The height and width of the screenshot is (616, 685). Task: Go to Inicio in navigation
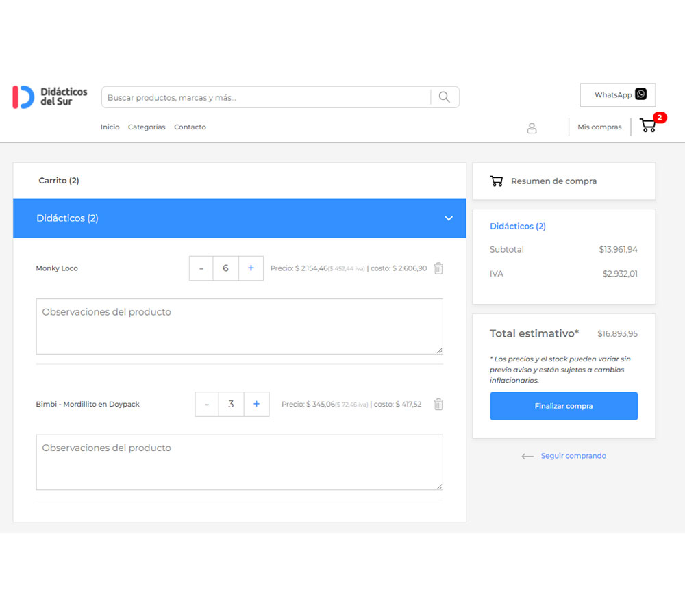tap(110, 127)
